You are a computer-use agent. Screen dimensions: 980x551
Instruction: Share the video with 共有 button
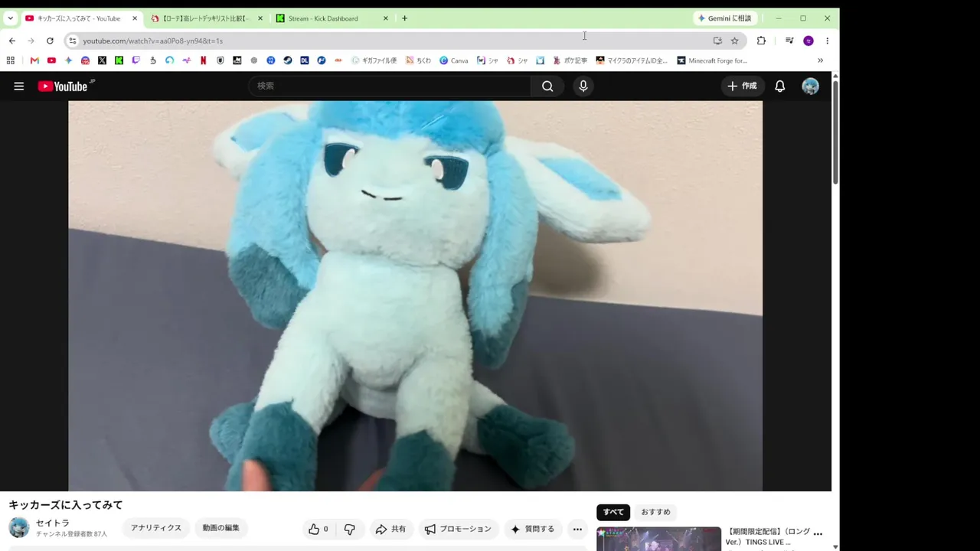(390, 529)
